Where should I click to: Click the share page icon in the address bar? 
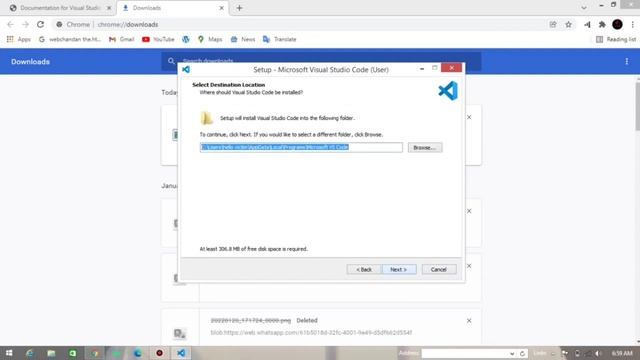pos(553,24)
